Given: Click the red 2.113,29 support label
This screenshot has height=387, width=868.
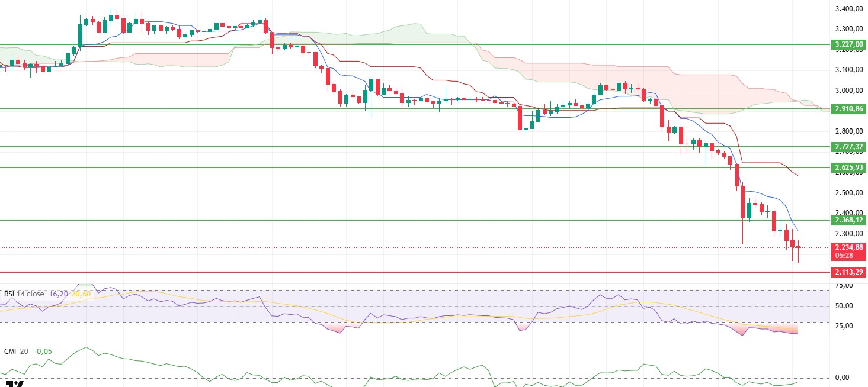Looking at the screenshot, I should (x=848, y=273).
